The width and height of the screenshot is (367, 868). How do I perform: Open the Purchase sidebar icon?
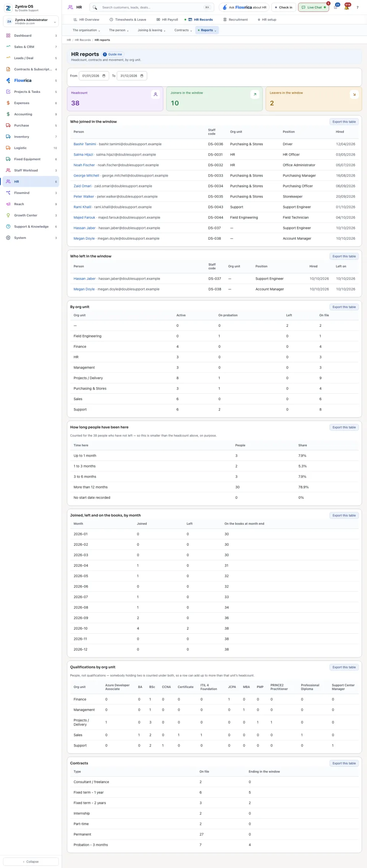(x=8, y=125)
